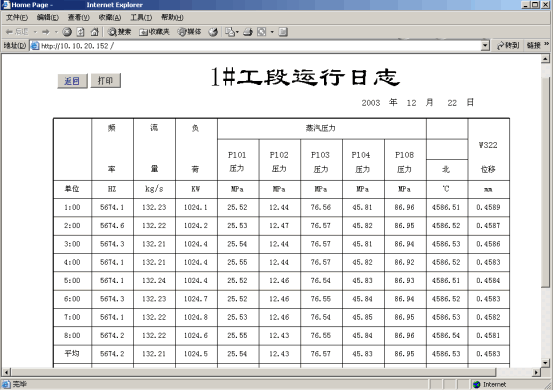
Task: Click the Edit page icon in toolbar
Action: point(261,32)
